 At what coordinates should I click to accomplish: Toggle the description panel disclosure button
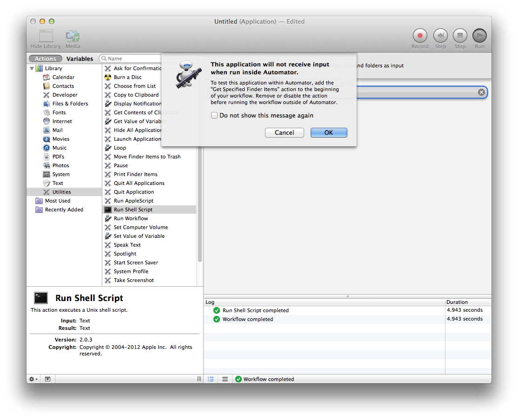coord(47,379)
